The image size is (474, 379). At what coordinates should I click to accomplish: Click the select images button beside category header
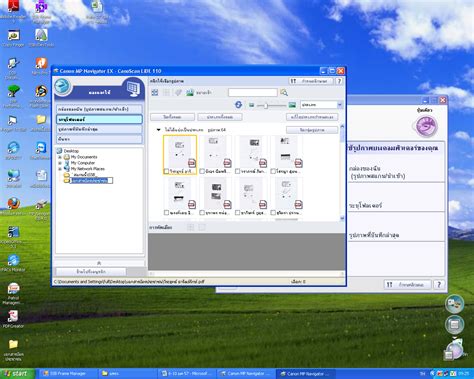coord(312,130)
